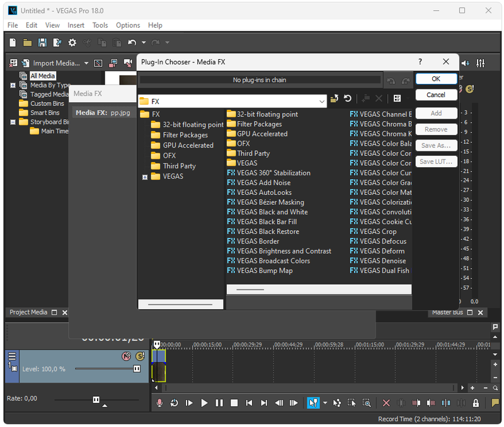Create a new project with toolbar icon
Screen dimensions: 504x427
(13, 42)
